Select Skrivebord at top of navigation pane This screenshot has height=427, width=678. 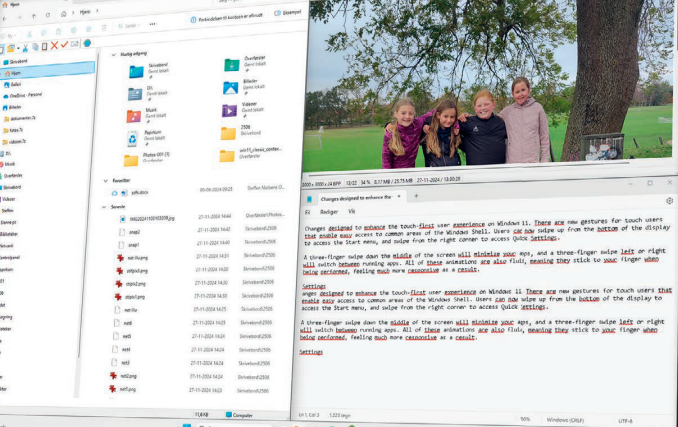16,62
